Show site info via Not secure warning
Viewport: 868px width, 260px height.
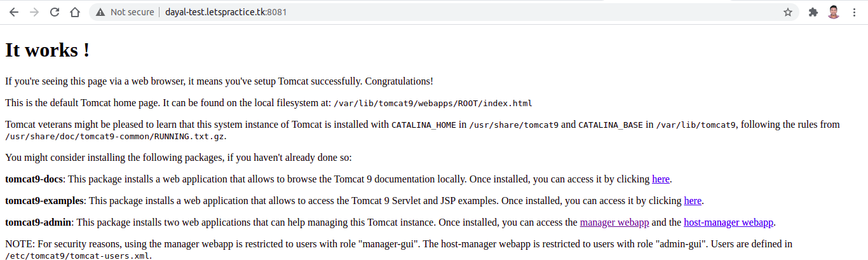point(125,12)
